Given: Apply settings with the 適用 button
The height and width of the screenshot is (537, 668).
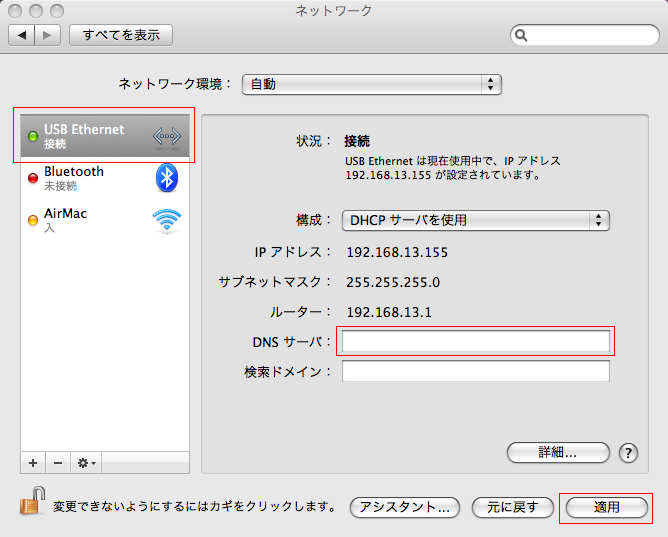Looking at the screenshot, I should 607,507.
